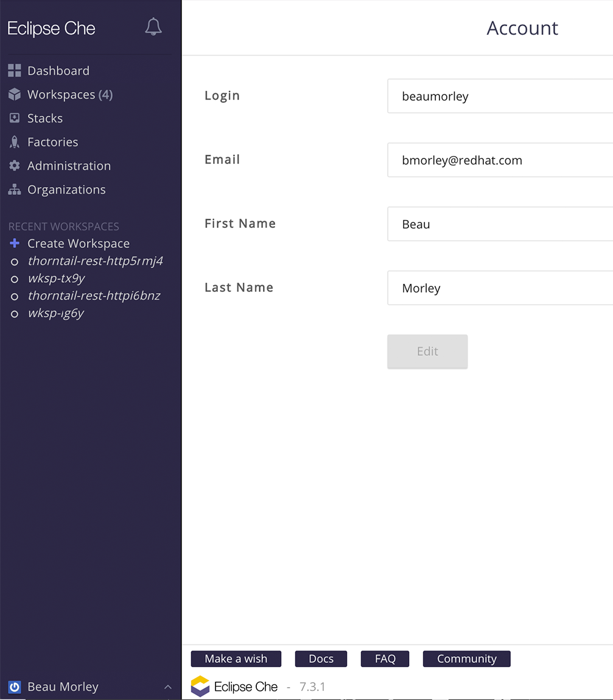Click the Organizations hierarchy icon
The image size is (613, 700).
tap(14, 189)
